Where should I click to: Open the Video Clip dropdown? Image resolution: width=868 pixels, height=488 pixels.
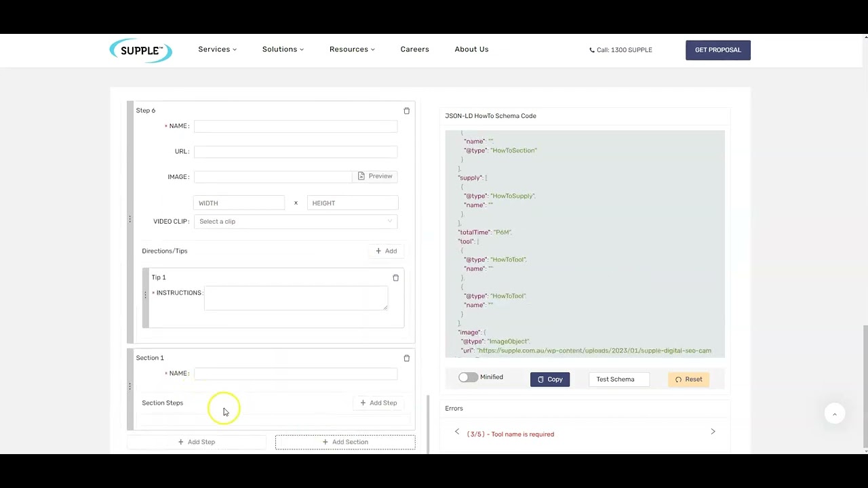[x=296, y=222]
